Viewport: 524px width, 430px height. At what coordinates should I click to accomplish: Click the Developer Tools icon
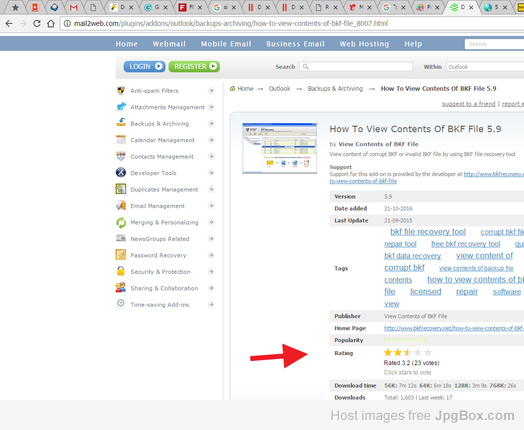point(121,172)
